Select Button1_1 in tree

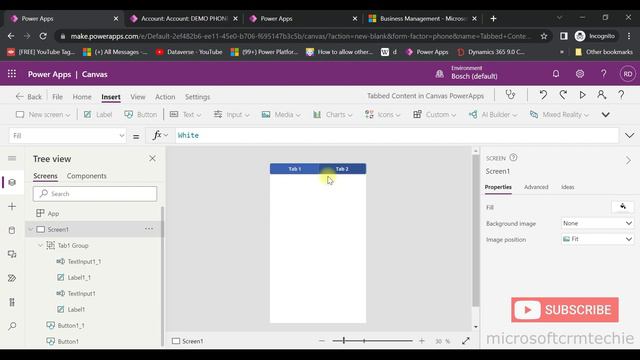click(x=71, y=325)
